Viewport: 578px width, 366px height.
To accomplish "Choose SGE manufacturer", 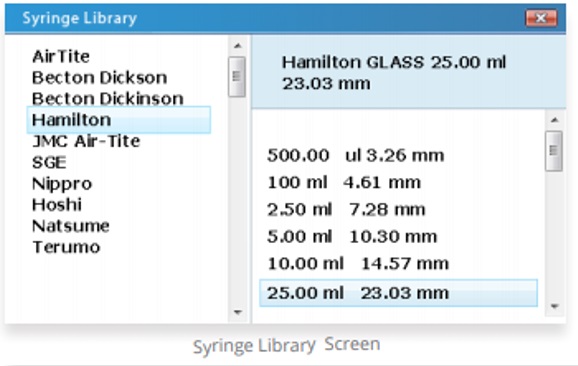I will pyautogui.click(x=49, y=163).
